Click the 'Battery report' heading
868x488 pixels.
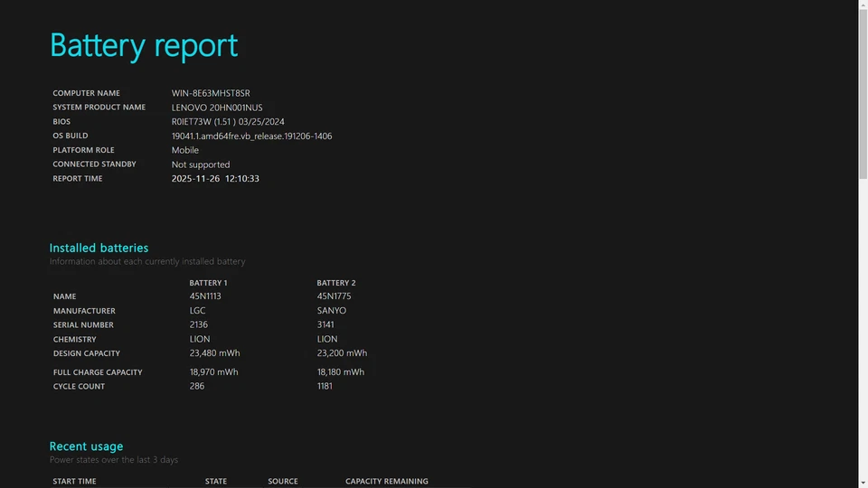[x=144, y=45]
